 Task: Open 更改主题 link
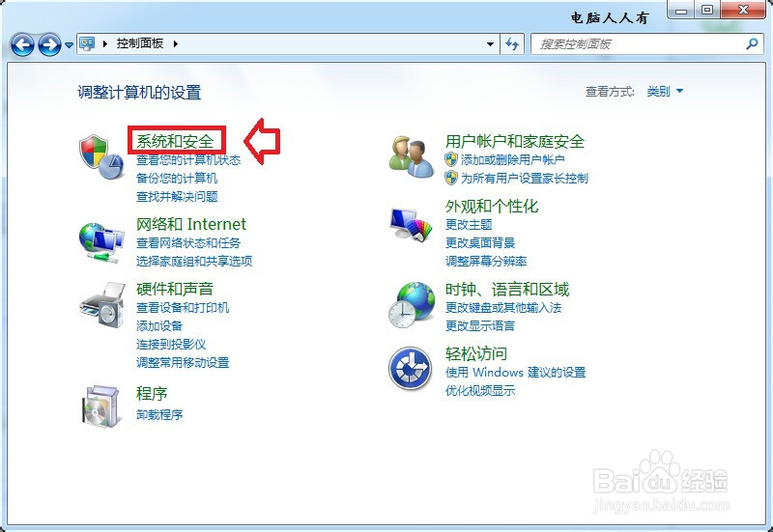pyautogui.click(x=469, y=225)
